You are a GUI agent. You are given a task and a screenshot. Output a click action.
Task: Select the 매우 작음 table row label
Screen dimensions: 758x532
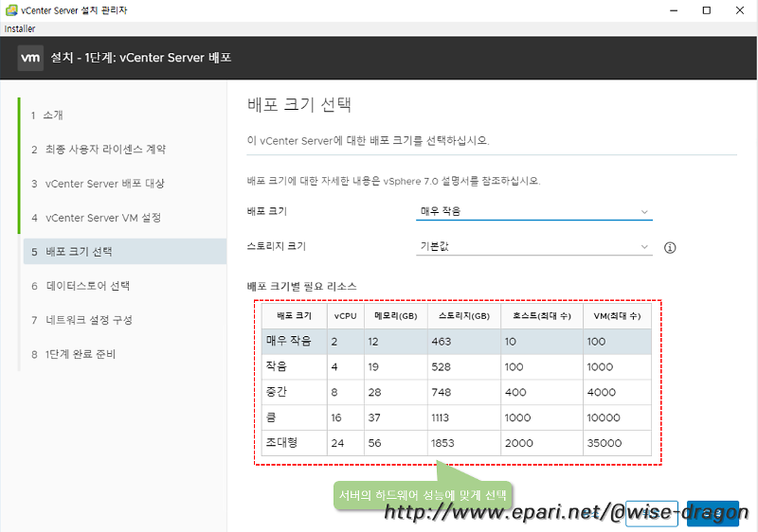coord(289,341)
